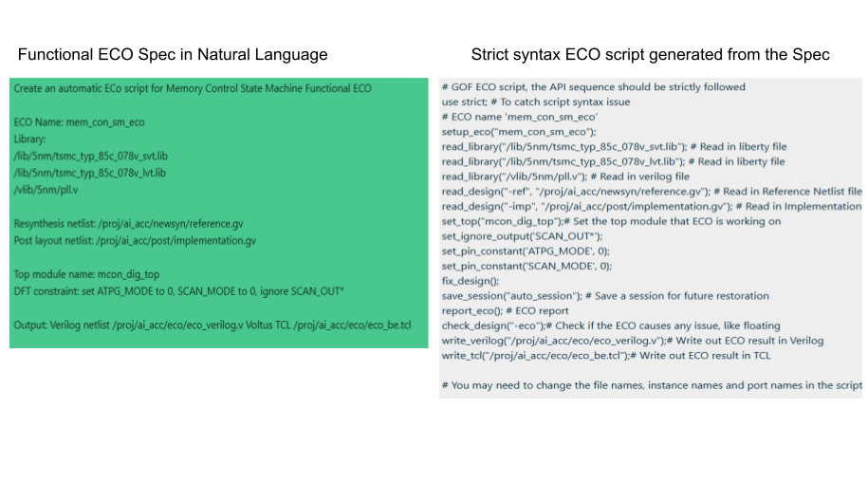
Task: Click the "Resynthesis netlist" line
Action: coord(129,224)
